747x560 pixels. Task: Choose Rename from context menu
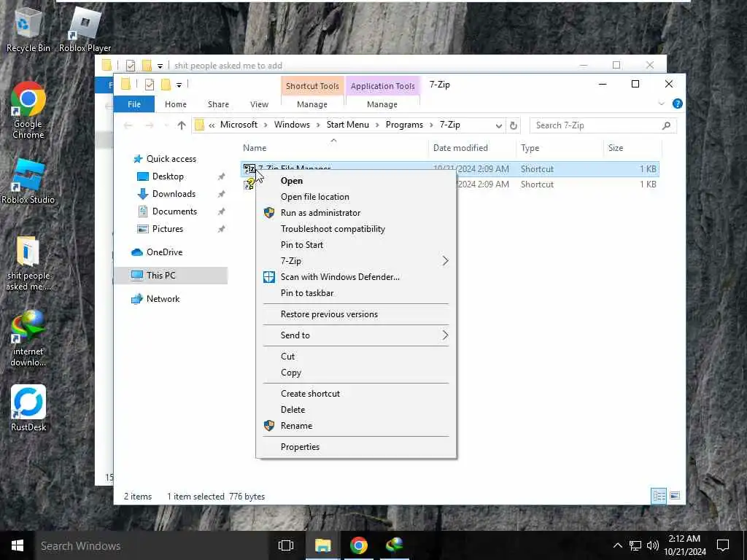[x=356, y=426]
